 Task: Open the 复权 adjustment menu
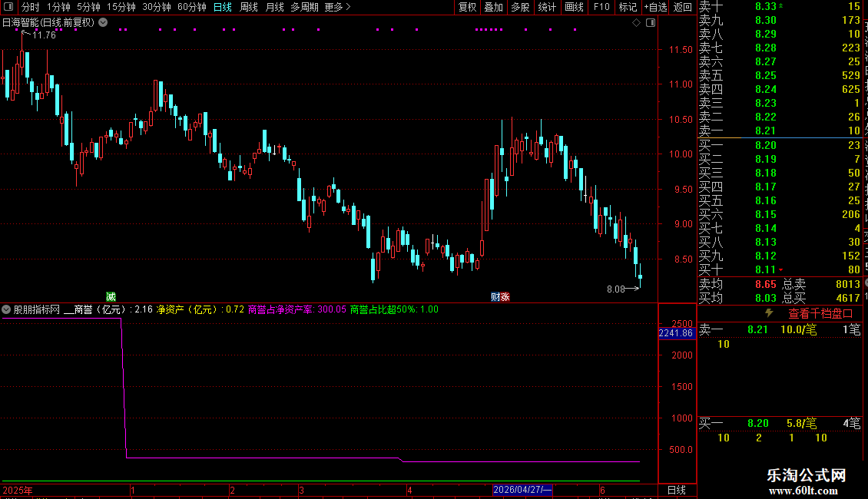click(x=467, y=7)
